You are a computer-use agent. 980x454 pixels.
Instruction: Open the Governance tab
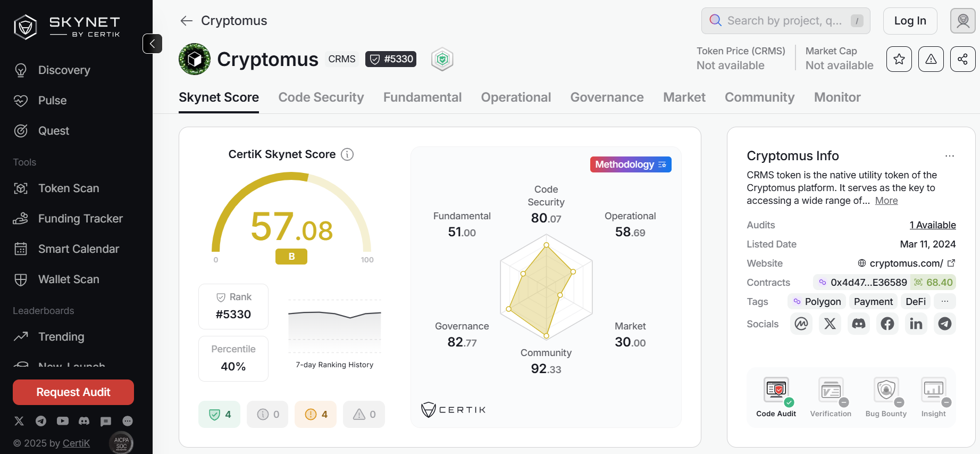tap(607, 97)
